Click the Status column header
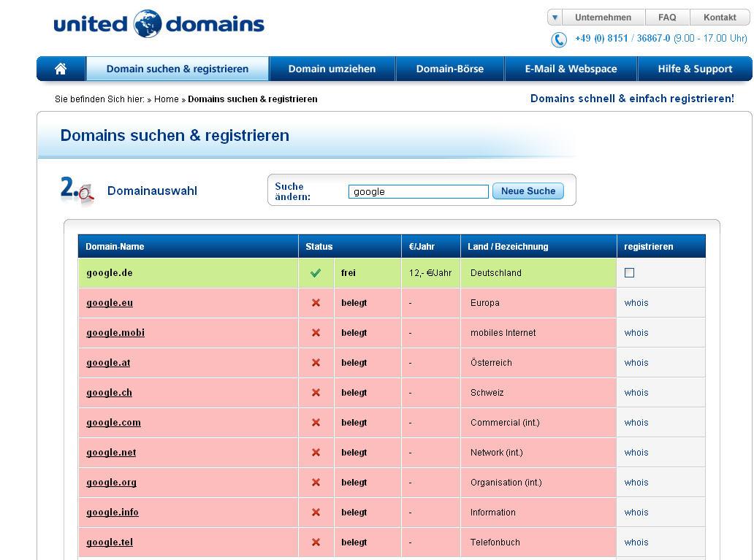Viewport: 754px width, 560px height. [350, 247]
